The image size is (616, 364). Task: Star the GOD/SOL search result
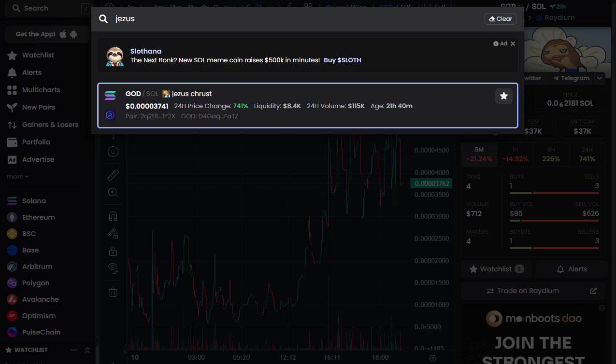(x=504, y=96)
